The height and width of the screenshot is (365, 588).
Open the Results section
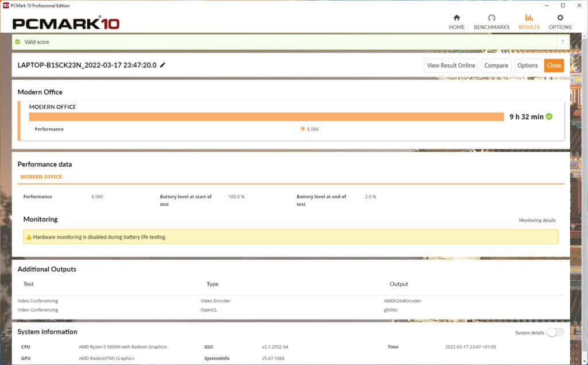click(529, 22)
